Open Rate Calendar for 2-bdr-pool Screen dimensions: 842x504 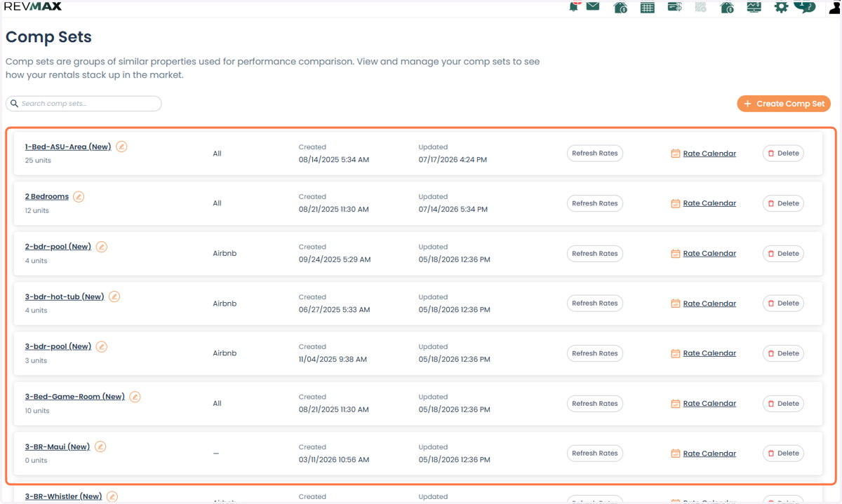704,254
